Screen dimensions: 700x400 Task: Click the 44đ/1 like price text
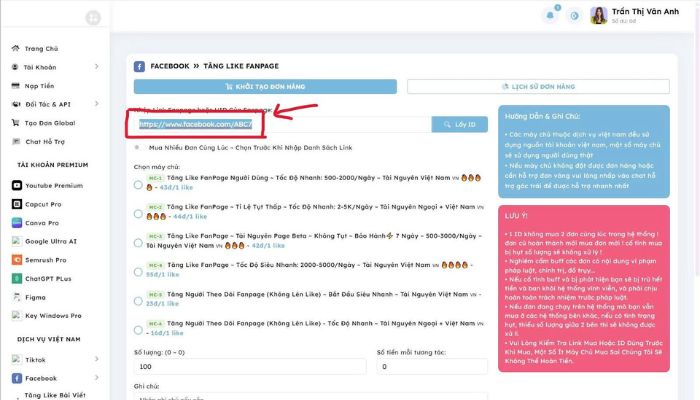[x=190, y=217]
